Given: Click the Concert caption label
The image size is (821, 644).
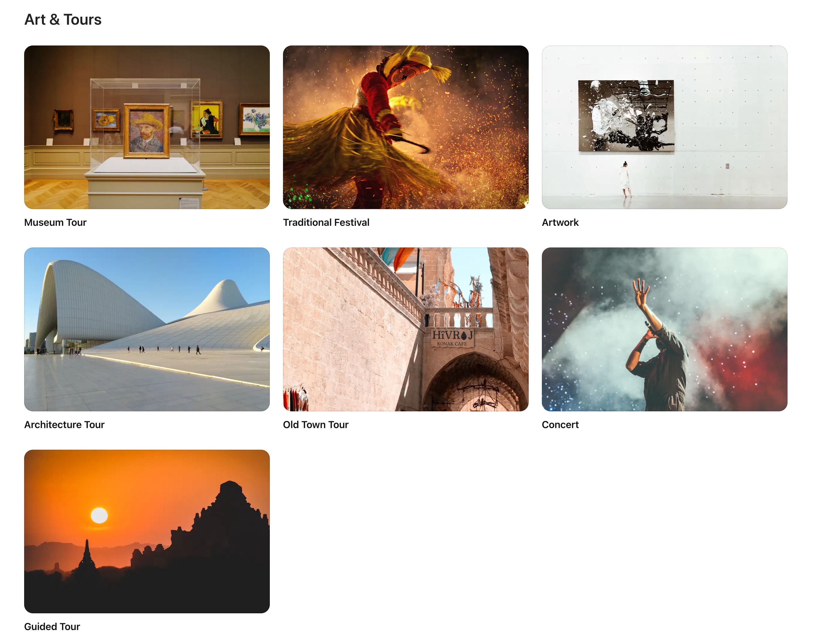Looking at the screenshot, I should point(560,424).
